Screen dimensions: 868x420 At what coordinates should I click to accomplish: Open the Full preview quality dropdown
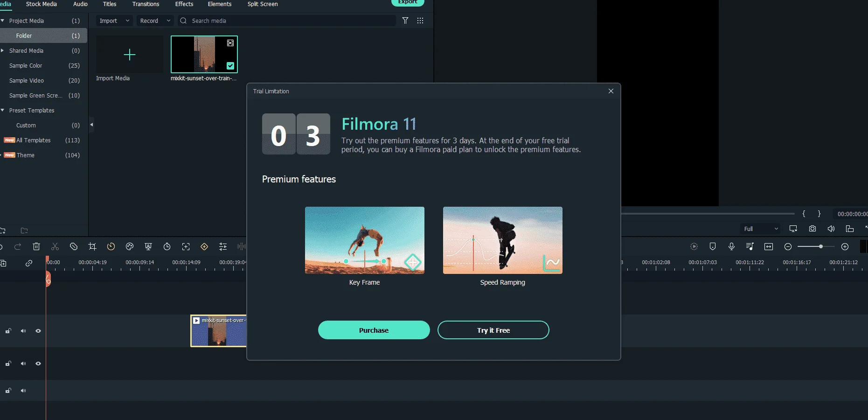tap(761, 229)
